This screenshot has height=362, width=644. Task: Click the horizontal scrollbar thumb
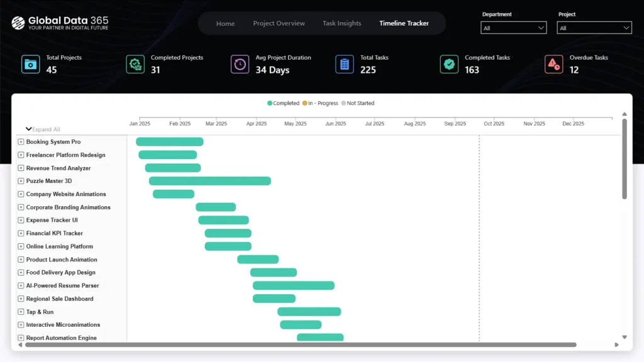(301, 345)
